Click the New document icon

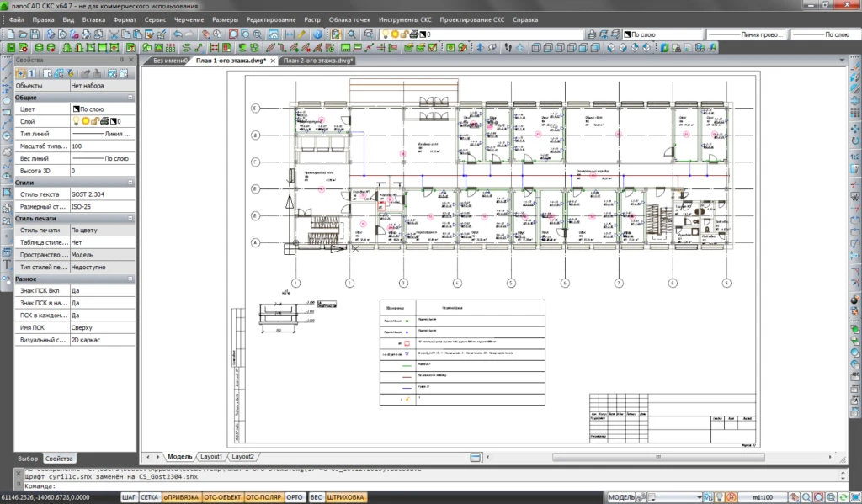(x=11, y=34)
